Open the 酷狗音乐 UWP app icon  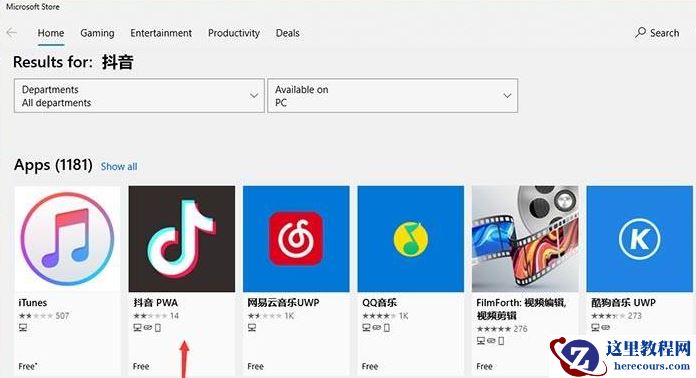(640, 239)
